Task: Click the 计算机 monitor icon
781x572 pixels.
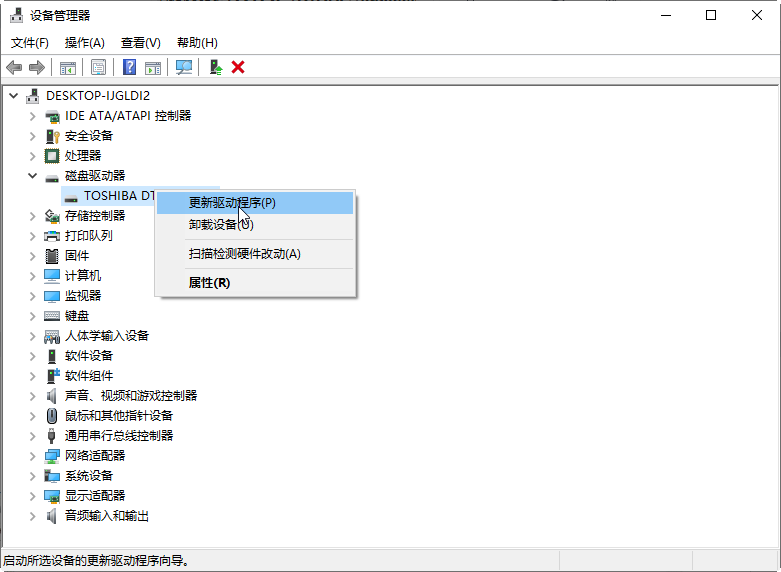Action: (x=52, y=276)
